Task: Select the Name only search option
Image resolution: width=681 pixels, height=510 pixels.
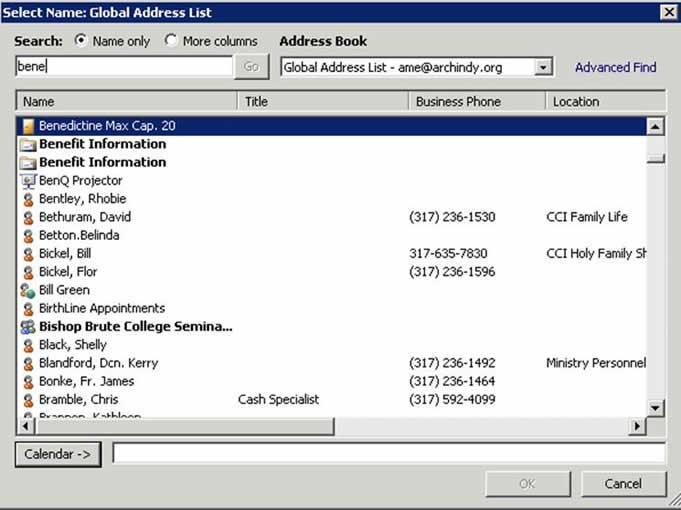Action: point(81,41)
